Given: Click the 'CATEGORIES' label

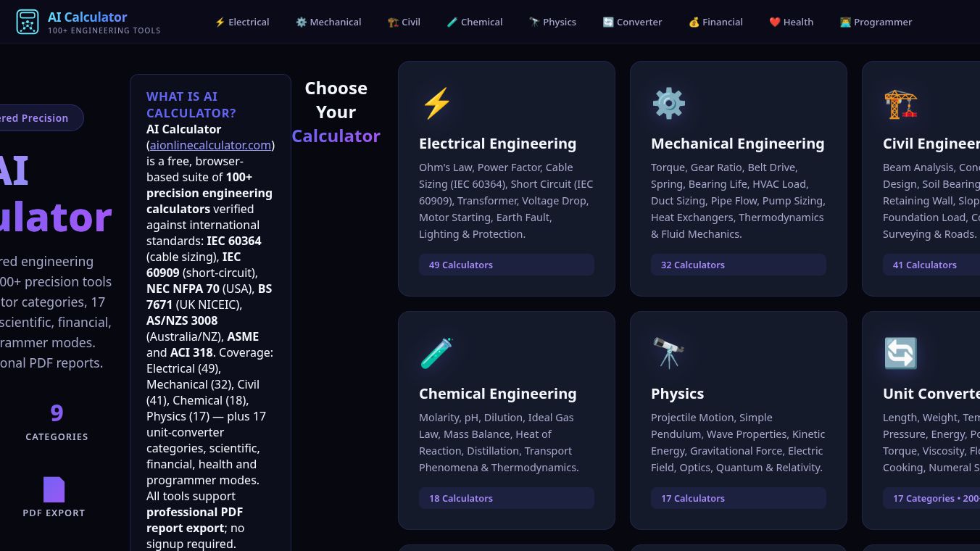Looking at the screenshot, I should pos(57,436).
